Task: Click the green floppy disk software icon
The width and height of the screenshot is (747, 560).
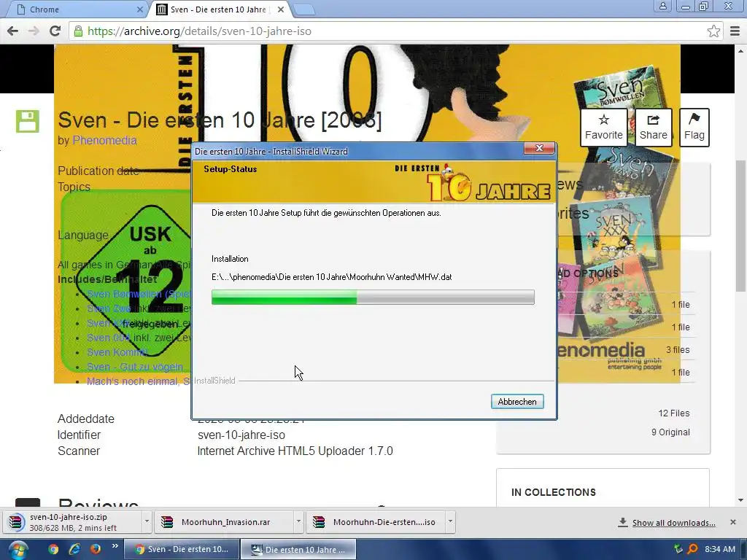Action: [28, 121]
